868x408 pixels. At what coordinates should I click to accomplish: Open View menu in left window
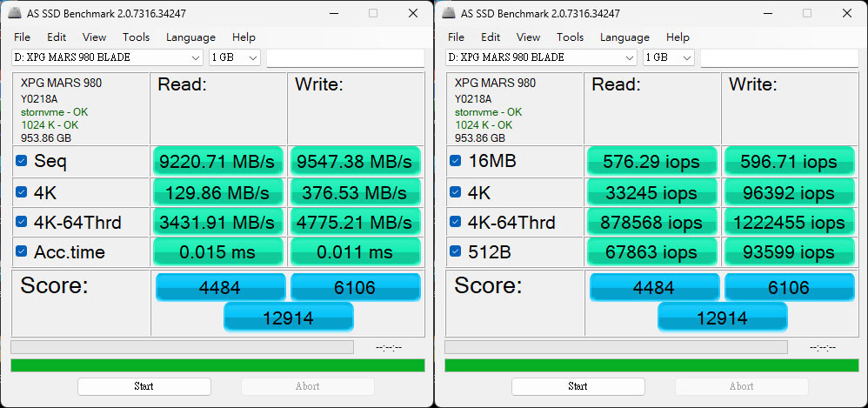coord(94,37)
